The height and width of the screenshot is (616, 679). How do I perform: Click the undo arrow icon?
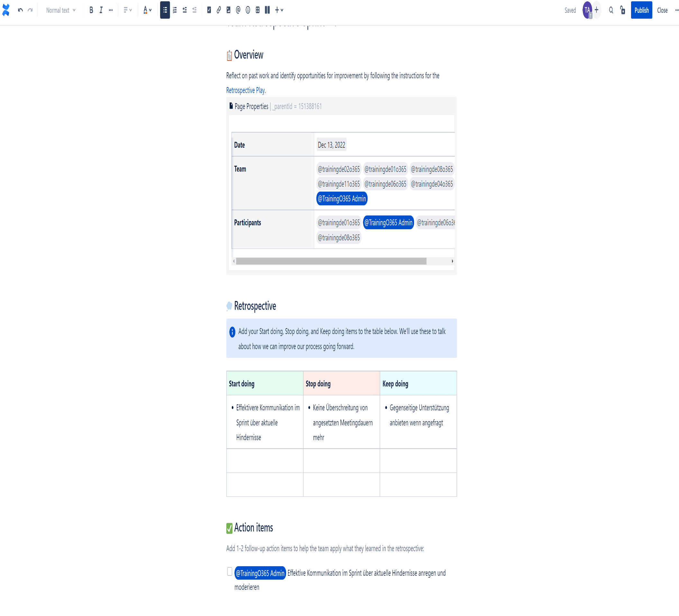[x=20, y=10]
